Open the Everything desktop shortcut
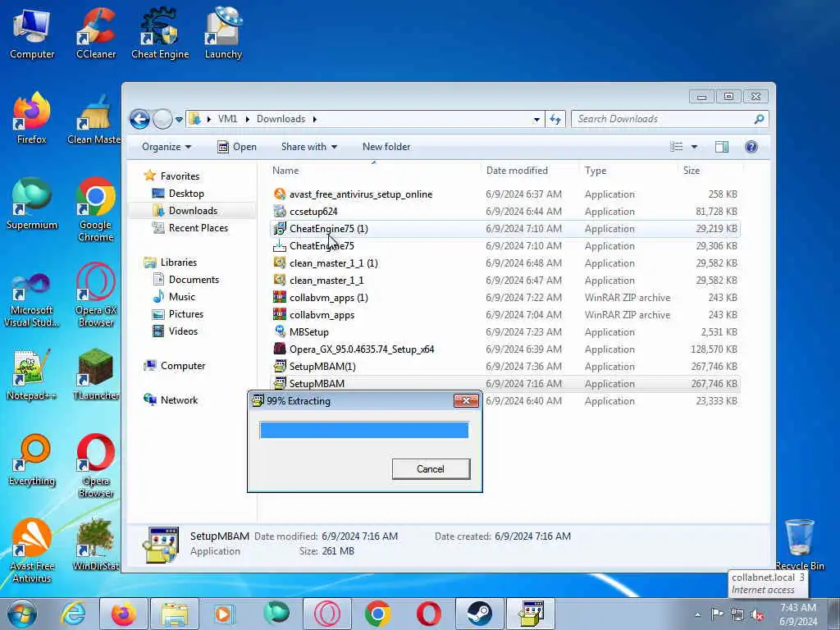 32,460
